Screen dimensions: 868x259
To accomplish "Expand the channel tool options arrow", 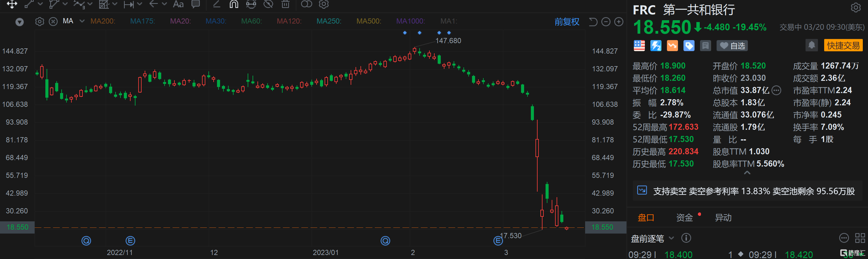I will pyautogui.click(x=65, y=4).
